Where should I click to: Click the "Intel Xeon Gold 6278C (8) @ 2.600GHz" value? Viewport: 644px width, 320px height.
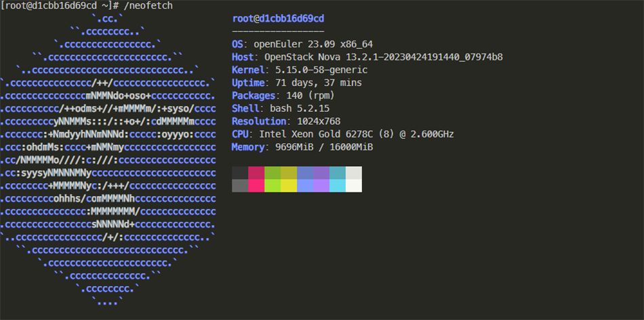coord(356,134)
